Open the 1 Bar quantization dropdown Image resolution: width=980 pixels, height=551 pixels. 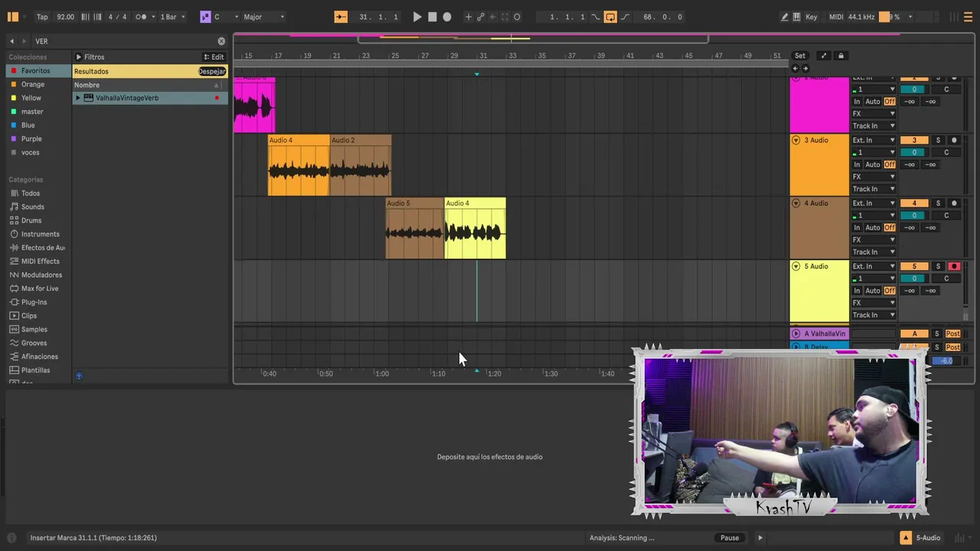pyautogui.click(x=172, y=17)
